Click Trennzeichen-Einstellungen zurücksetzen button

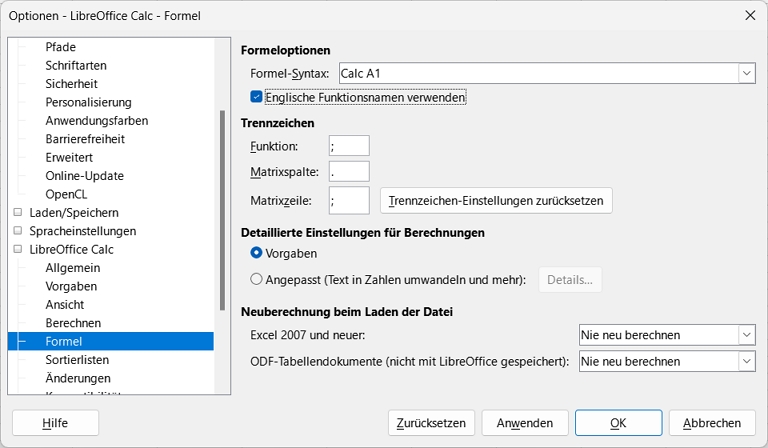tap(496, 201)
